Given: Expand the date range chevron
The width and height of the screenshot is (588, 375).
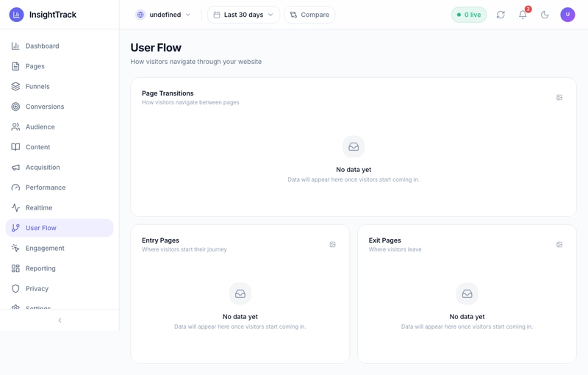Looking at the screenshot, I should click(x=270, y=15).
